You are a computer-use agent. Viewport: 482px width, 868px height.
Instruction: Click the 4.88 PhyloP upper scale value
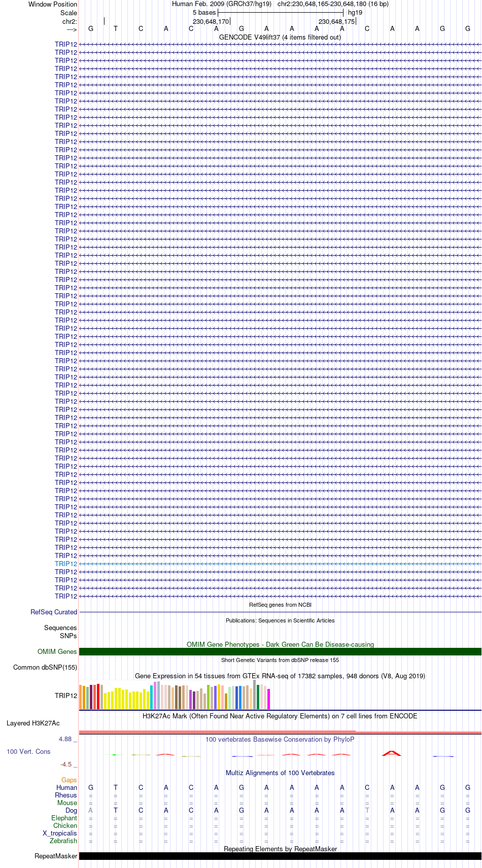(65, 739)
